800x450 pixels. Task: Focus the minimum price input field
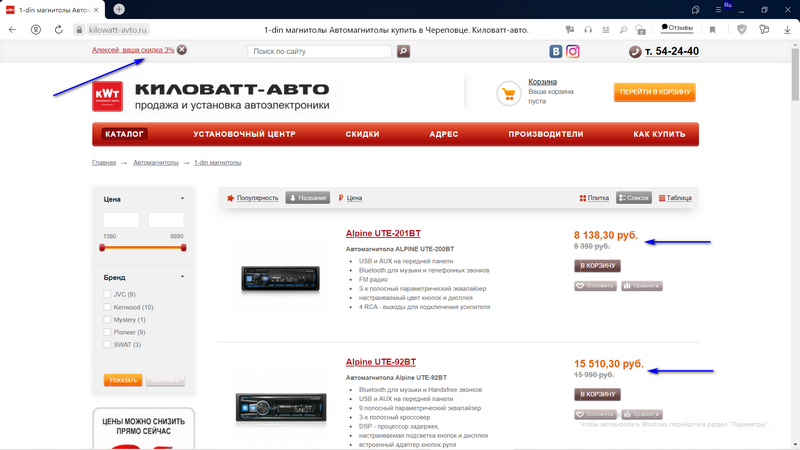coord(121,220)
